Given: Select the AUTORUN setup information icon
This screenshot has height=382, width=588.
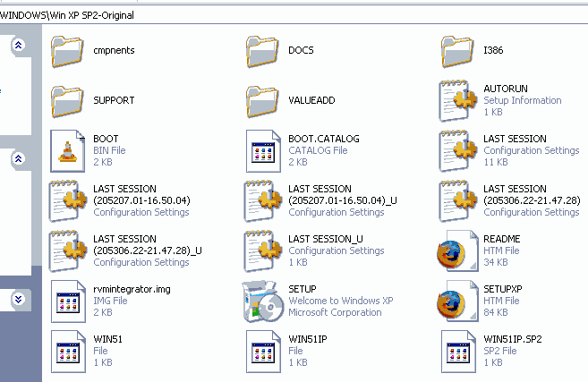Looking at the screenshot, I should tap(458, 100).
